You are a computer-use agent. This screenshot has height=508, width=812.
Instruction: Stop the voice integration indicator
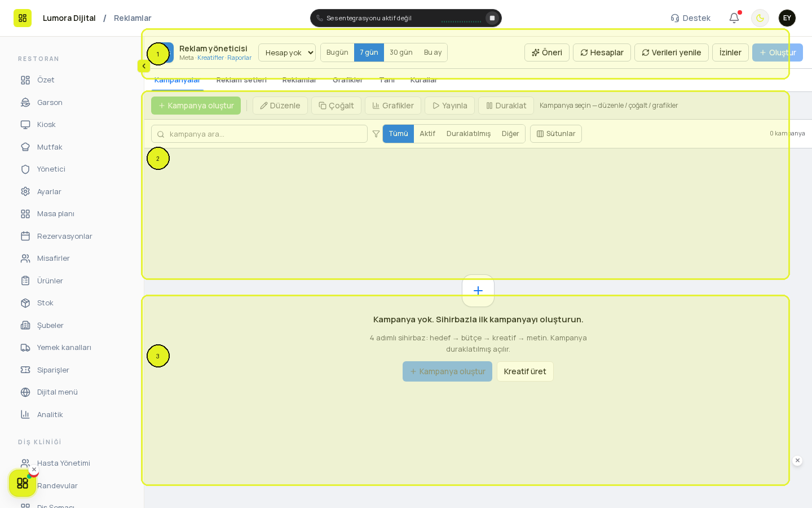tap(492, 18)
